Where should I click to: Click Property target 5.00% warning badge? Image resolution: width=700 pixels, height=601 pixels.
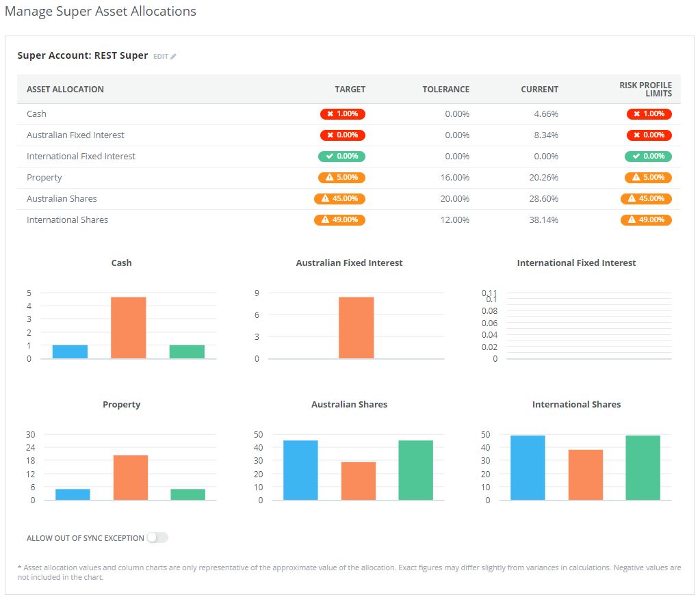341,178
